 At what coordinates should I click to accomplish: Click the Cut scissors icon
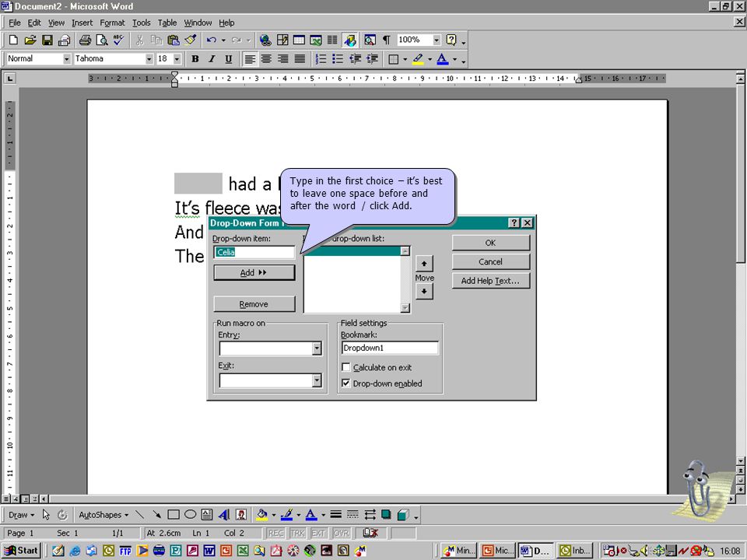[139, 40]
